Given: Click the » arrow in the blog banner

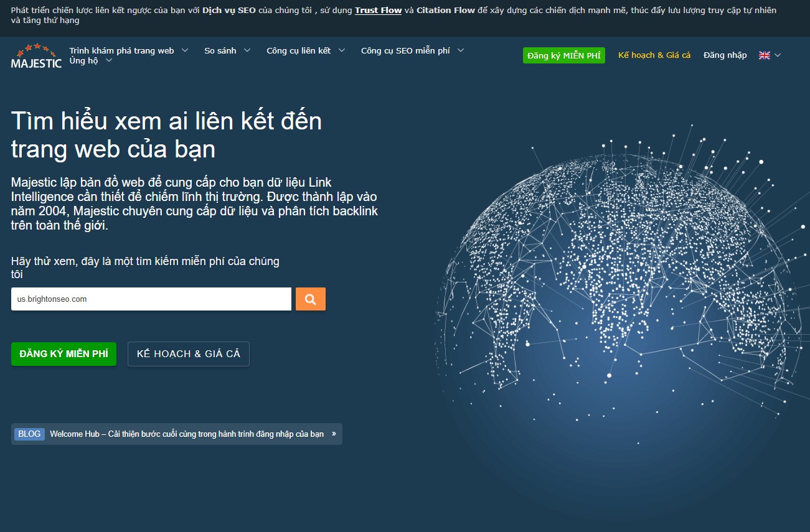Looking at the screenshot, I should coord(334,434).
